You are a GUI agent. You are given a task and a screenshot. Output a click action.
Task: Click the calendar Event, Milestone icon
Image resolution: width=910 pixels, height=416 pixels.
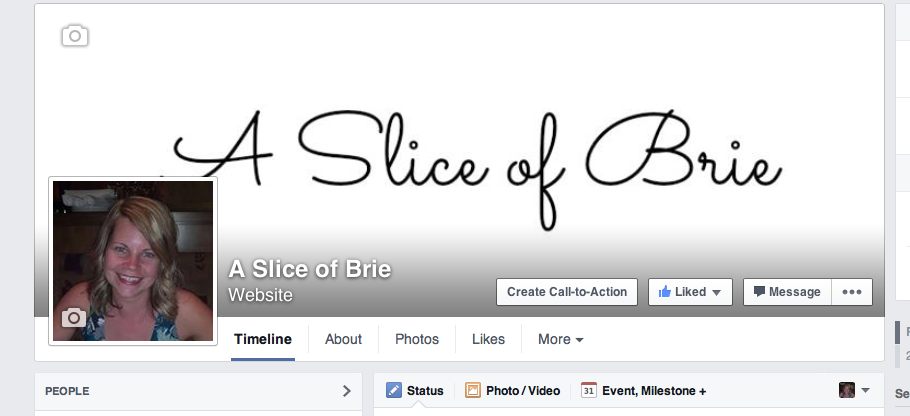click(588, 390)
